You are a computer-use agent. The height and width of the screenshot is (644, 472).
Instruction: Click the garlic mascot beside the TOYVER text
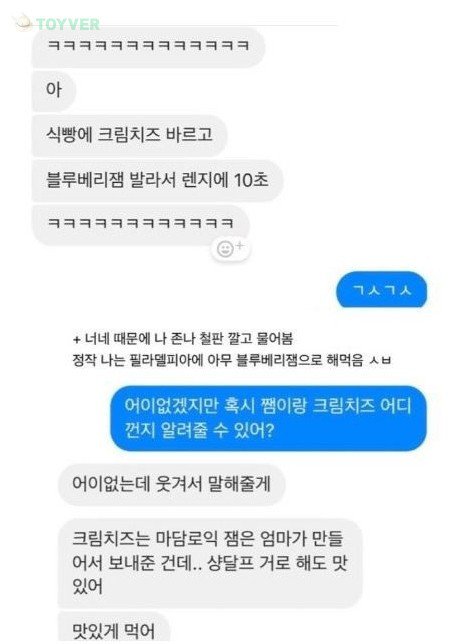[24, 22]
